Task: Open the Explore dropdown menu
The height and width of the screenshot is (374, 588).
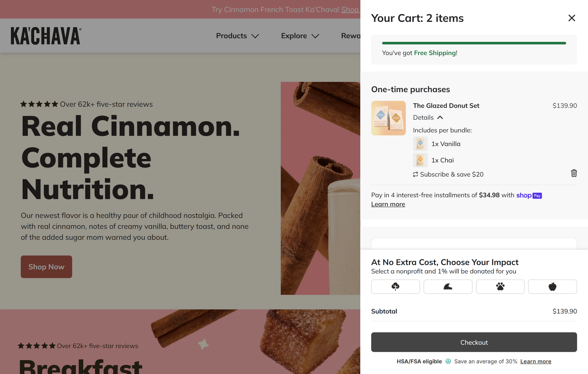Action: (x=300, y=36)
